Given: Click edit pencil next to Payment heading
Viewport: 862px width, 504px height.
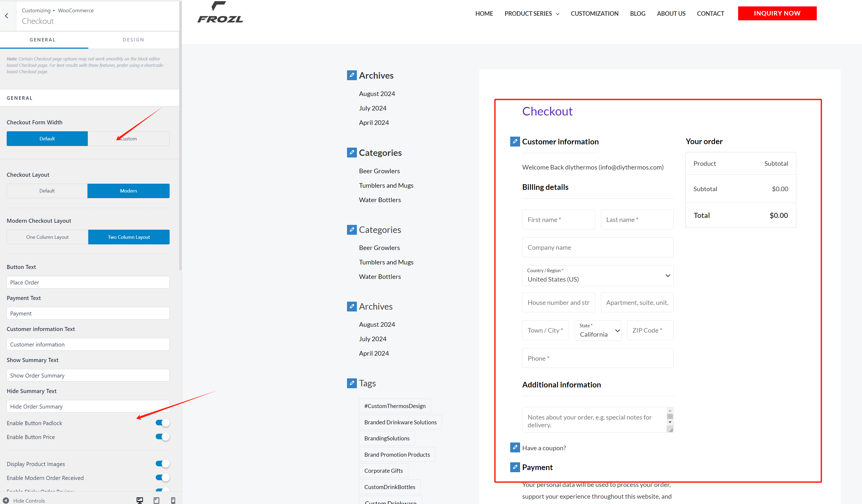Looking at the screenshot, I should click(x=515, y=467).
